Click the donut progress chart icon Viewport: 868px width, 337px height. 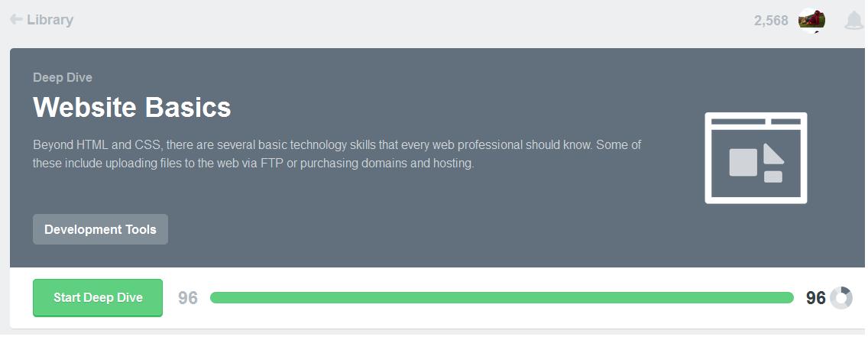coord(841,298)
